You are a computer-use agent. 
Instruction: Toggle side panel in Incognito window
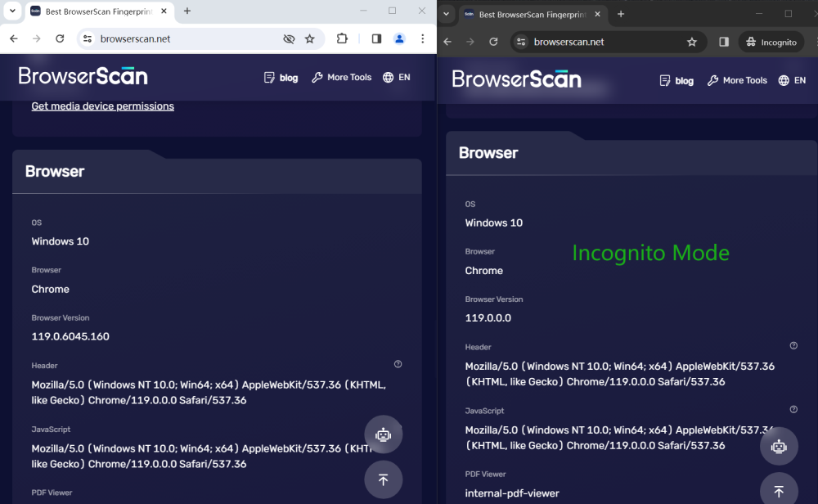[724, 42]
